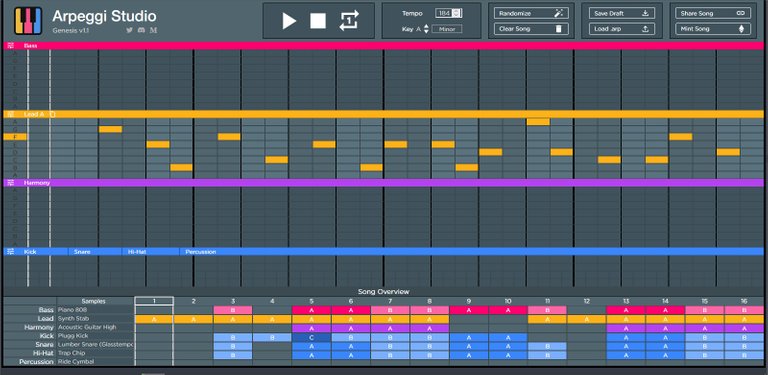Select bar 9 in Song Overview

coord(469,301)
